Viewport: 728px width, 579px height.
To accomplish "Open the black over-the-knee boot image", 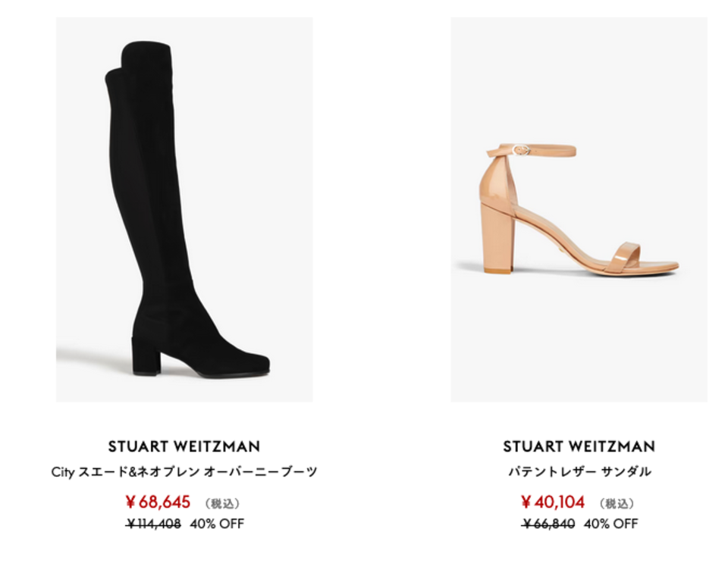I will point(184,210).
